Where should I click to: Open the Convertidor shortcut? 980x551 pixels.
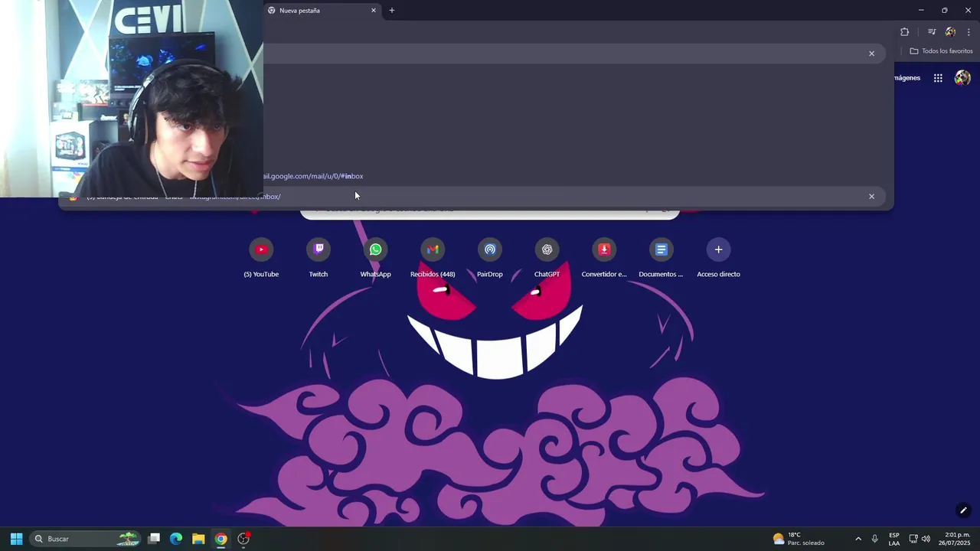tap(604, 258)
